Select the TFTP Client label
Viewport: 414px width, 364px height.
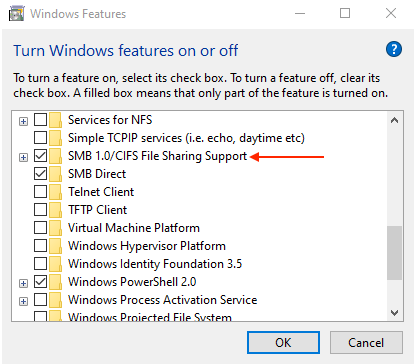tap(98, 210)
